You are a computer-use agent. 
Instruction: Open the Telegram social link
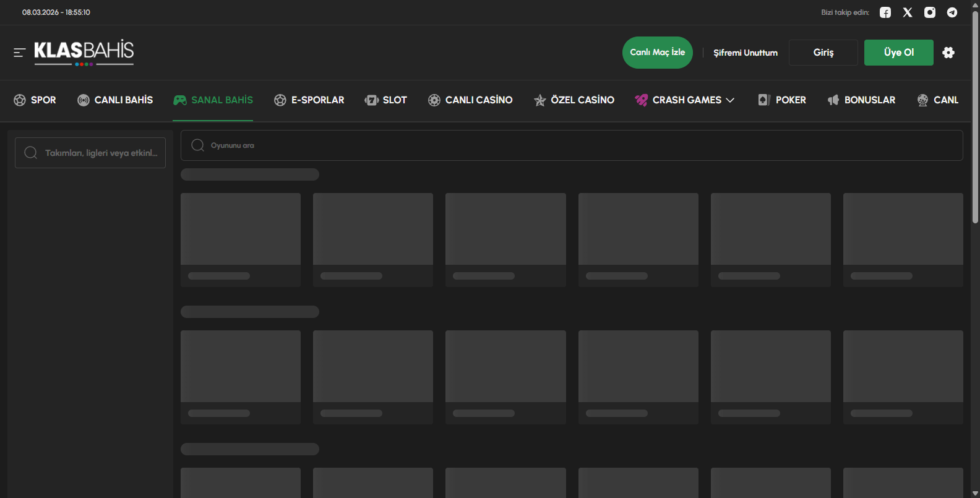952,12
